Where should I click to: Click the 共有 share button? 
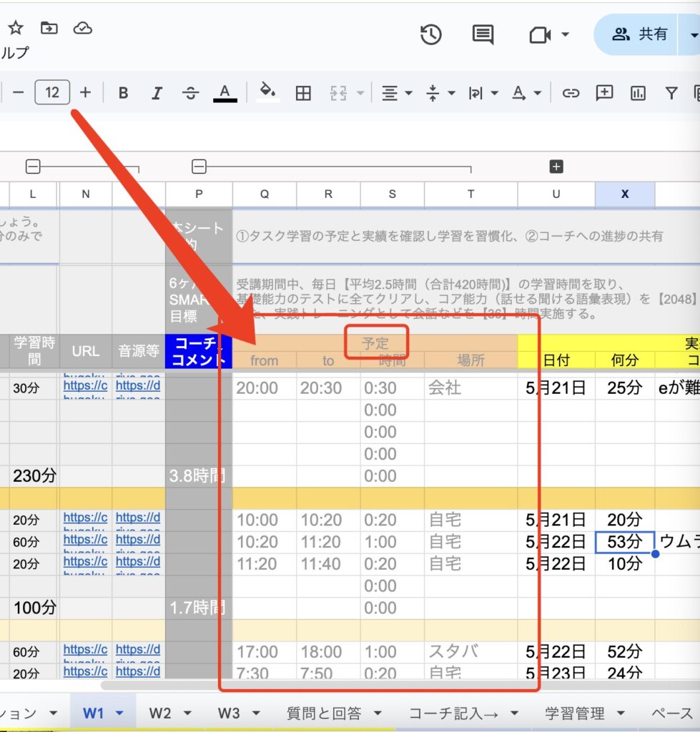click(x=639, y=34)
